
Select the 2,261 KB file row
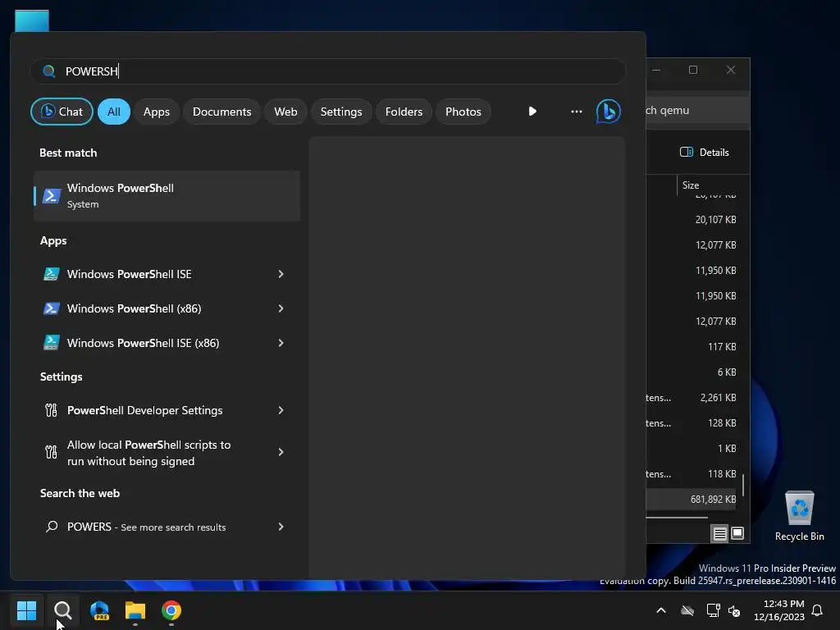pos(691,398)
